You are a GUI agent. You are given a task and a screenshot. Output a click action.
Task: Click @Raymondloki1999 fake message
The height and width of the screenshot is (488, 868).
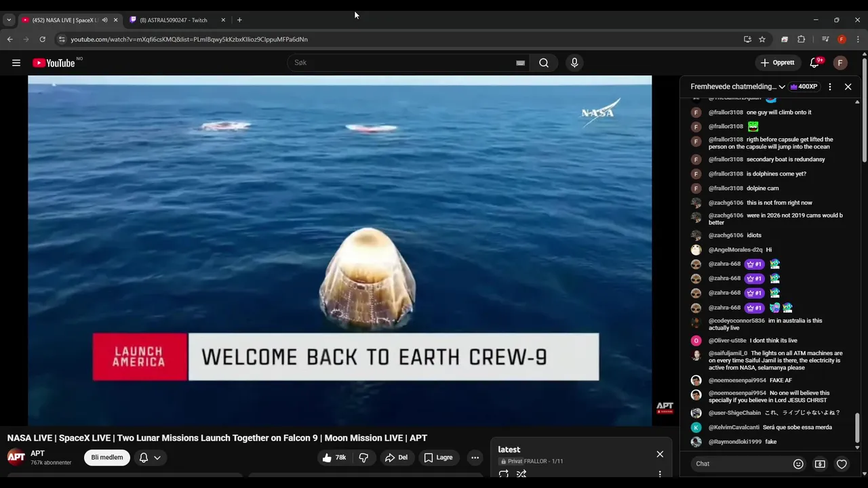coord(770,442)
